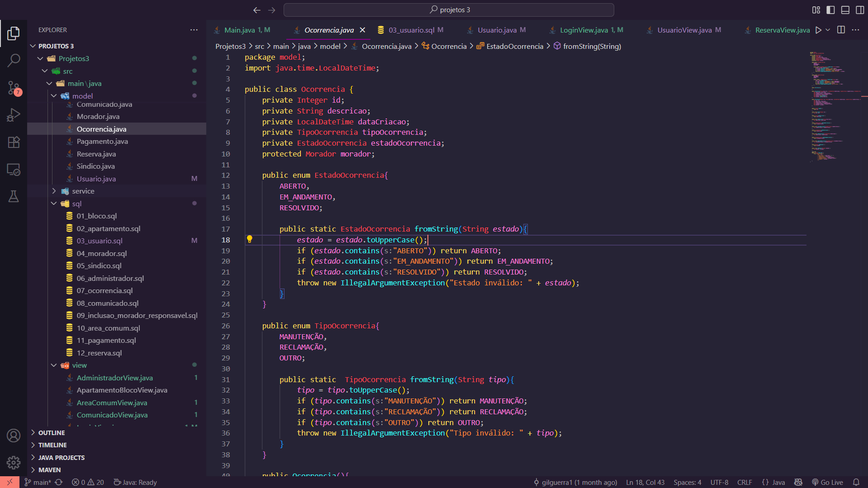Open 07_ocorrencia.sql file
This screenshot has width=868, height=488.
(104, 291)
